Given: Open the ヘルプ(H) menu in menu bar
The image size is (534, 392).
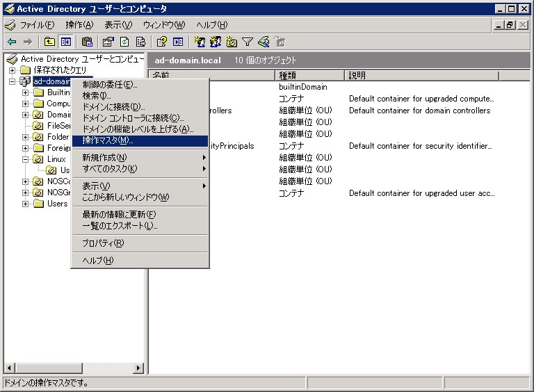Looking at the screenshot, I should (x=212, y=25).
